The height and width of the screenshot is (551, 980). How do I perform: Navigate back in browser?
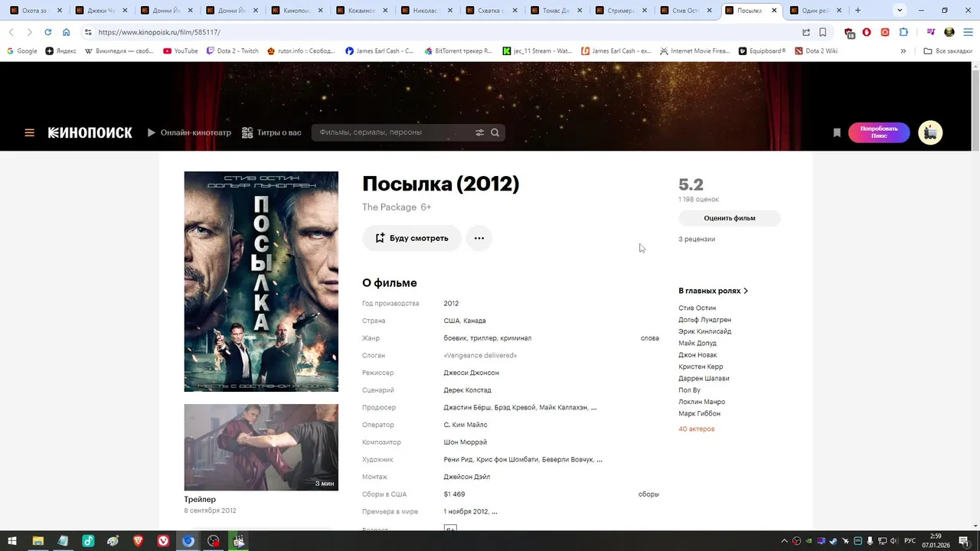(x=11, y=32)
